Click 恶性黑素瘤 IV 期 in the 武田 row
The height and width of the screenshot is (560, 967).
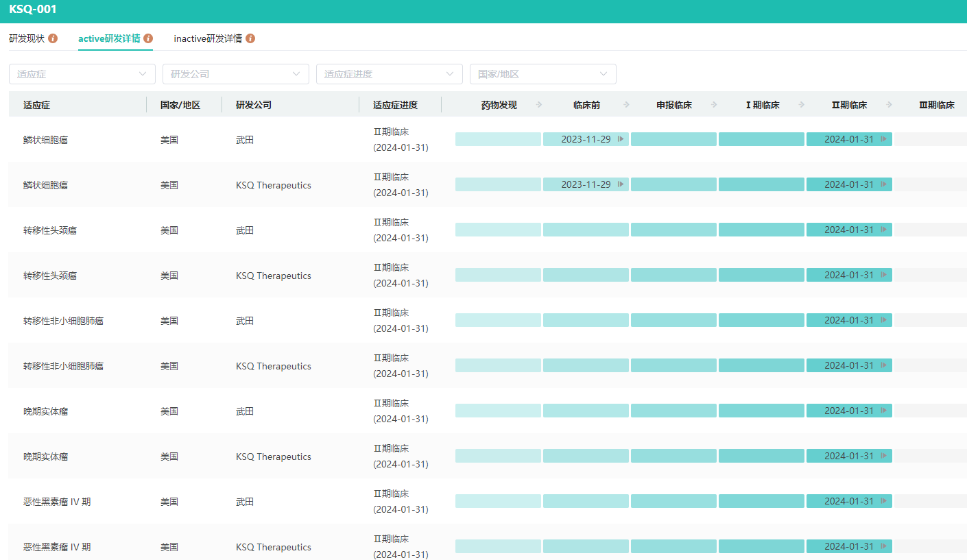pyautogui.click(x=57, y=502)
